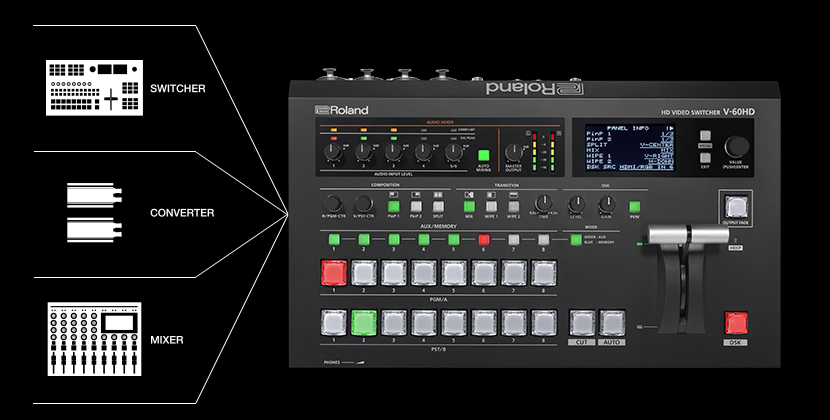Click the Converter category icon
Image resolution: width=830 pixels, height=420 pixels.
click(94, 212)
